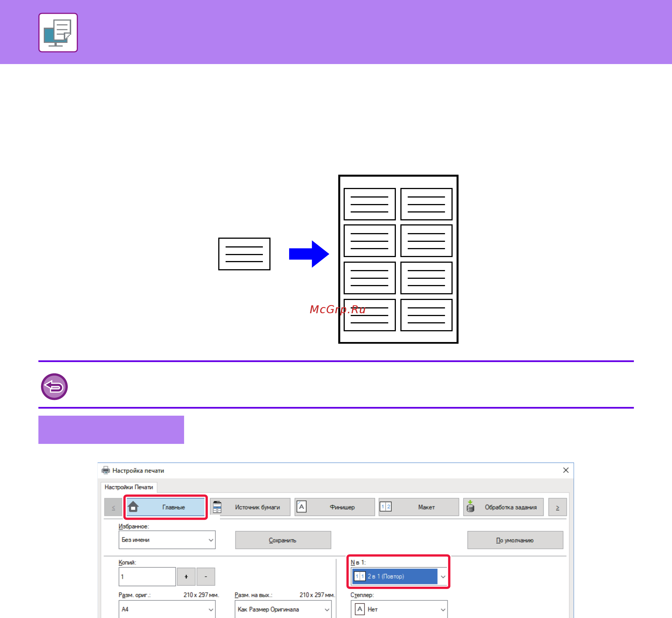Viewport: 672px width, 618px height.
Task: Click the printer function icon in header
Action: (x=58, y=32)
